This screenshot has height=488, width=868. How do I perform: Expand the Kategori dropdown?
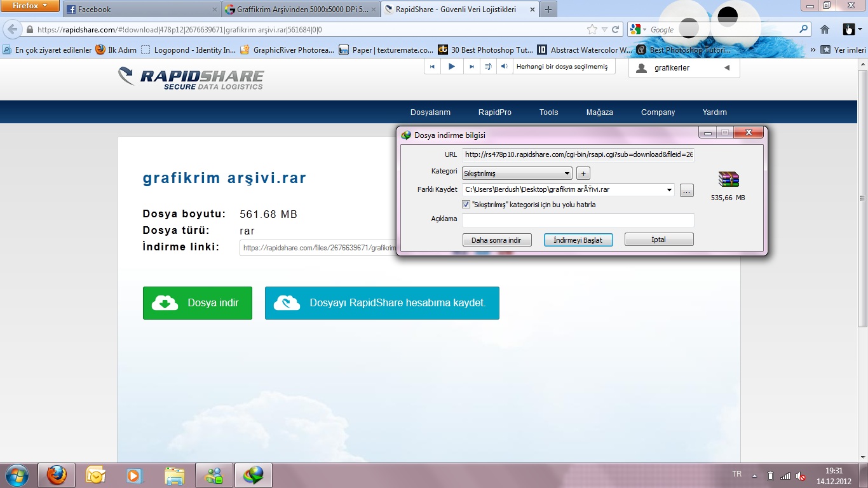(517, 173)
